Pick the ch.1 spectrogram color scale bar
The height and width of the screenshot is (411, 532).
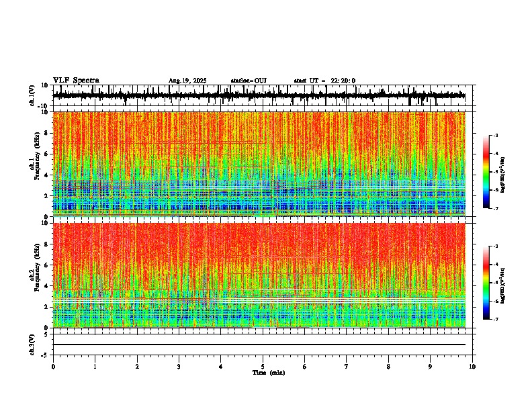click(x=486, y=172)
